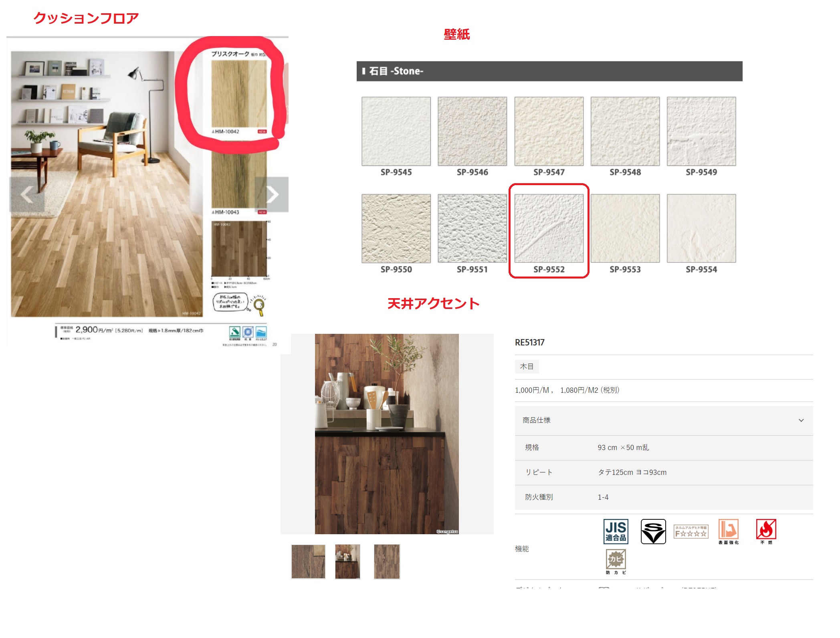The height and width of the screenshot is (638, 840).
Task: Click the F☆☆☆☆ formaldehyde grade icon
Action: pos(691,531)
